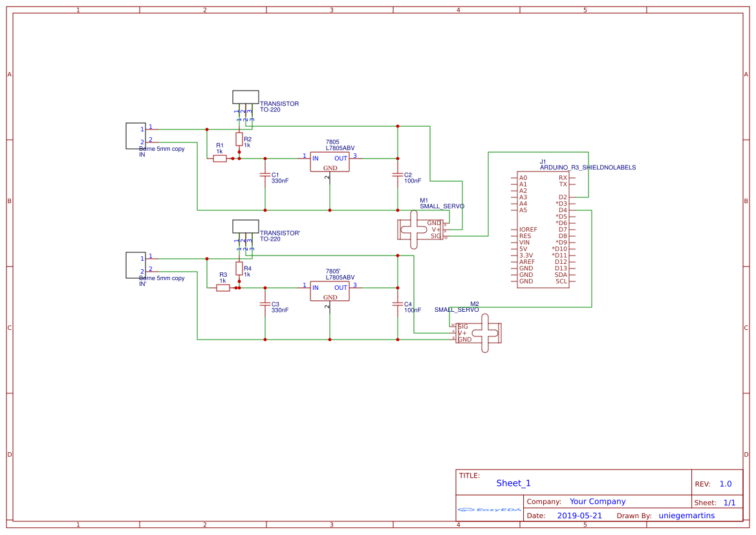The height and width of the screenshot is (535, 756).
Task: Select the M2 SMALL_SERVO motor symbol
Action: (479, 333)
